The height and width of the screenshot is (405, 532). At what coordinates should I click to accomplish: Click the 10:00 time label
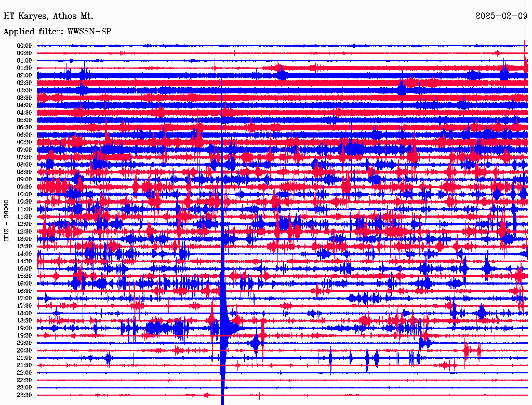(x=24, y=194)
